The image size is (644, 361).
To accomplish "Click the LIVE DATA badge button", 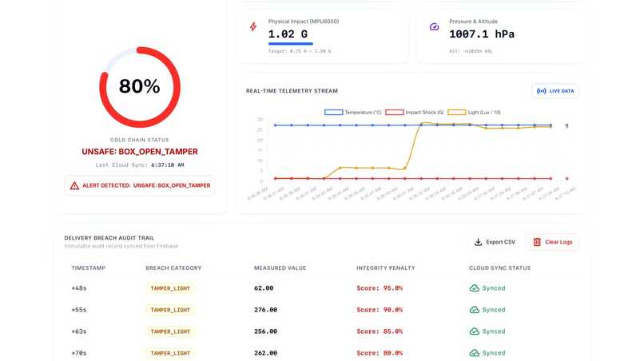I will [555, 91].
